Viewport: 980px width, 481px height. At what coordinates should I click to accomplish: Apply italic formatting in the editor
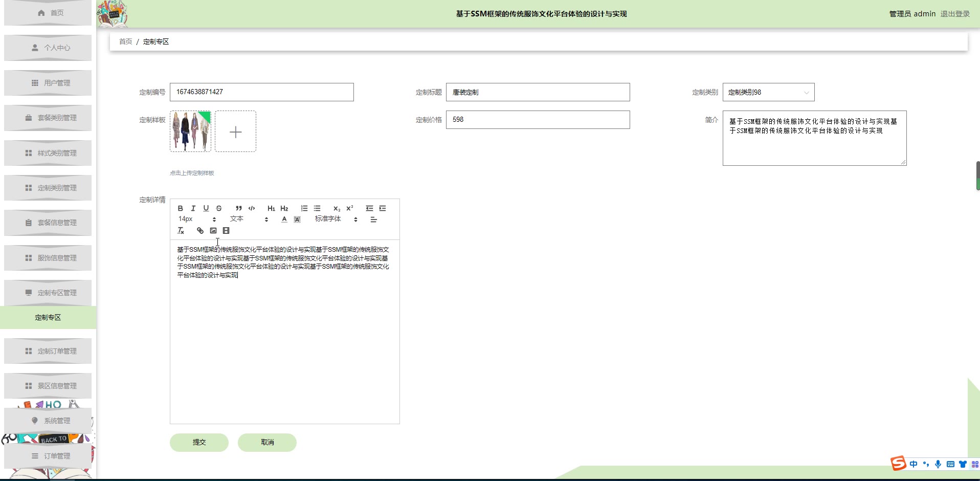coord(193,208)
